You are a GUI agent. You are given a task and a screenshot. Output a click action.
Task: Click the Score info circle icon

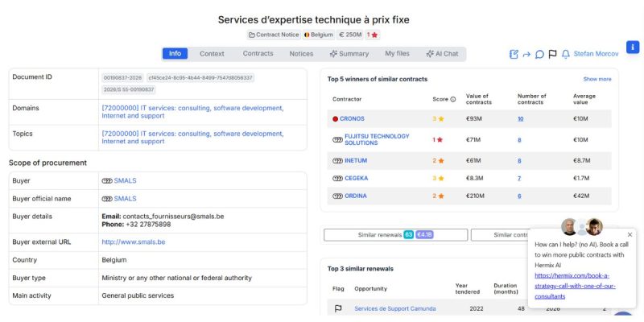click(453, 99)
